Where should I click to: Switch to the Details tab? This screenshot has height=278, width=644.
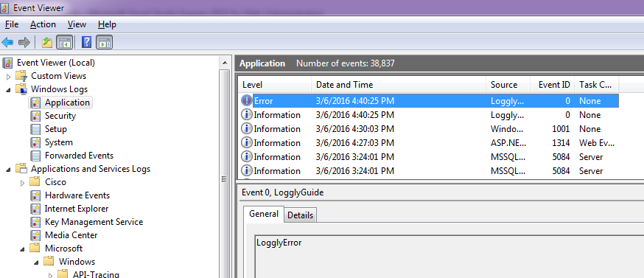pos(300,215)
